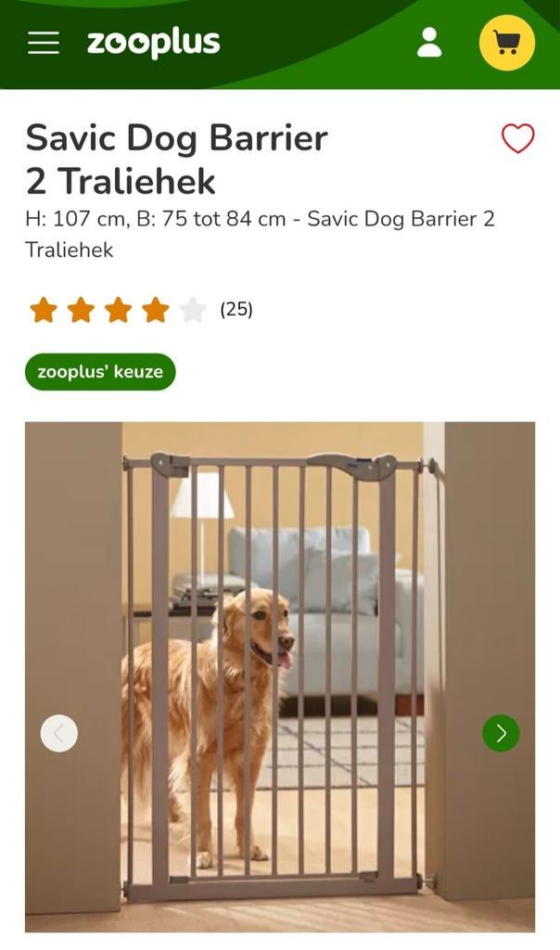Open the (25) reviews count link
This screenshot has width=560, height=950.
pos(236,310)
